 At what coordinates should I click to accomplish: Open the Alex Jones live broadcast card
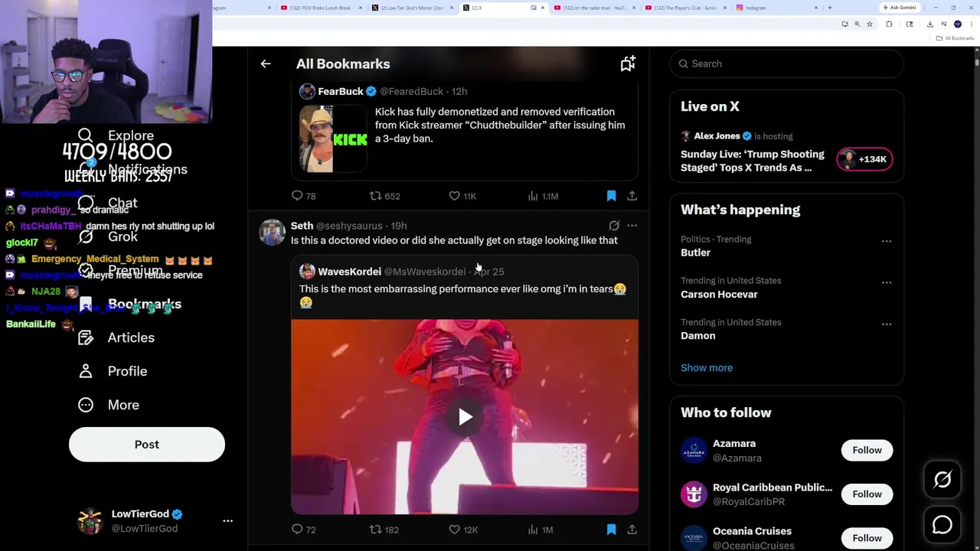point(787,152)
